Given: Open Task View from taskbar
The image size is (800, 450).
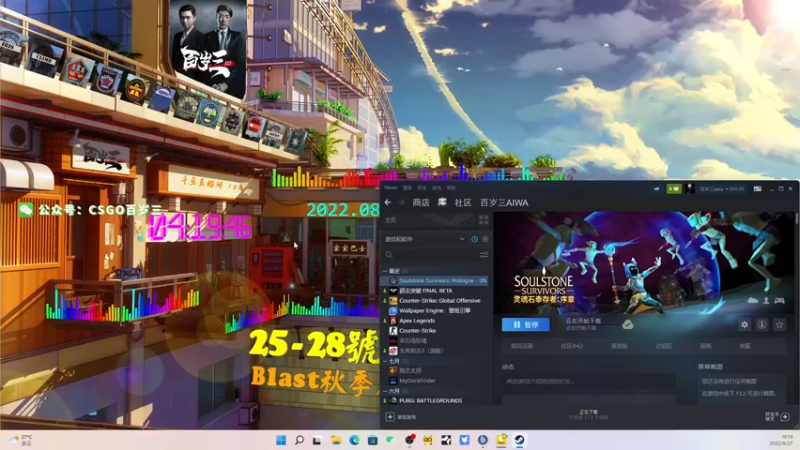Looking at the screenshot, I should pos(317,440).
